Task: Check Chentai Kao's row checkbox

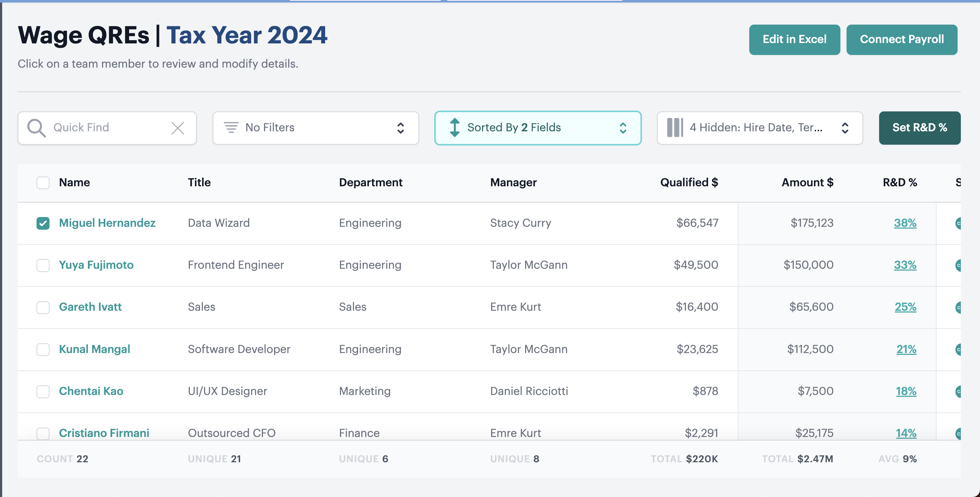Action: 43,392
